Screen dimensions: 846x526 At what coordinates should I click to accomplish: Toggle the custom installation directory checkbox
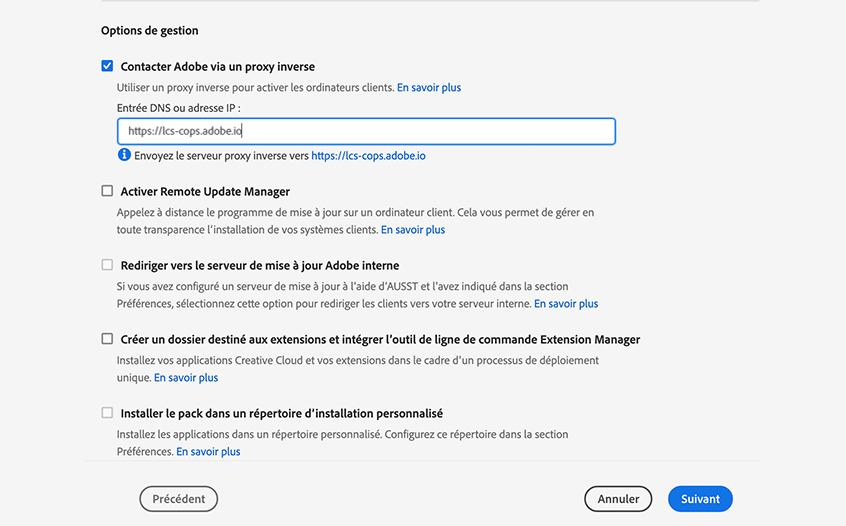pos(107,413)
